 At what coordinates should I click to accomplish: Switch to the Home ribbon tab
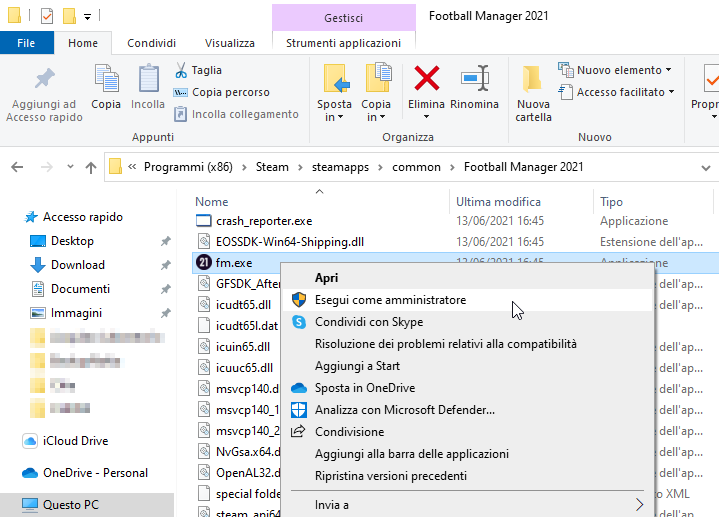[x=83, y=43]
